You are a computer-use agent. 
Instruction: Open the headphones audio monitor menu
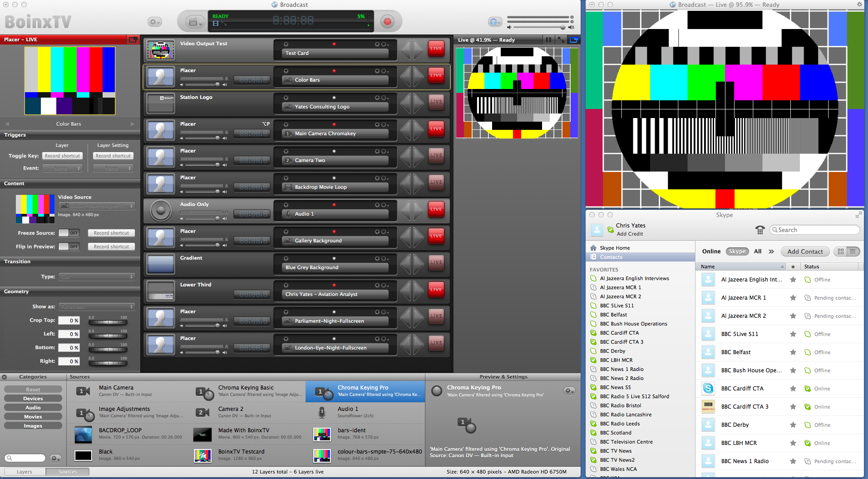(x=495, y=22)
